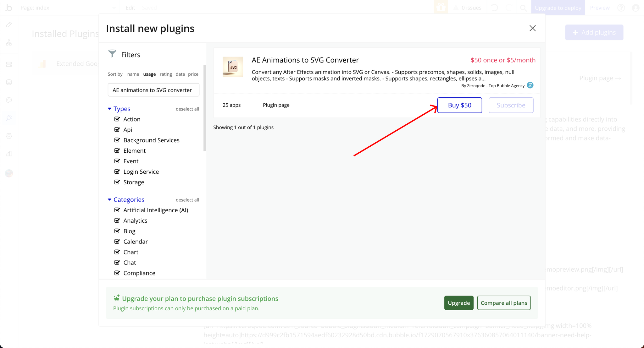This screenshot has height=348, width=644.
Task: Click Compare all plans button
Action: (504, 303)
